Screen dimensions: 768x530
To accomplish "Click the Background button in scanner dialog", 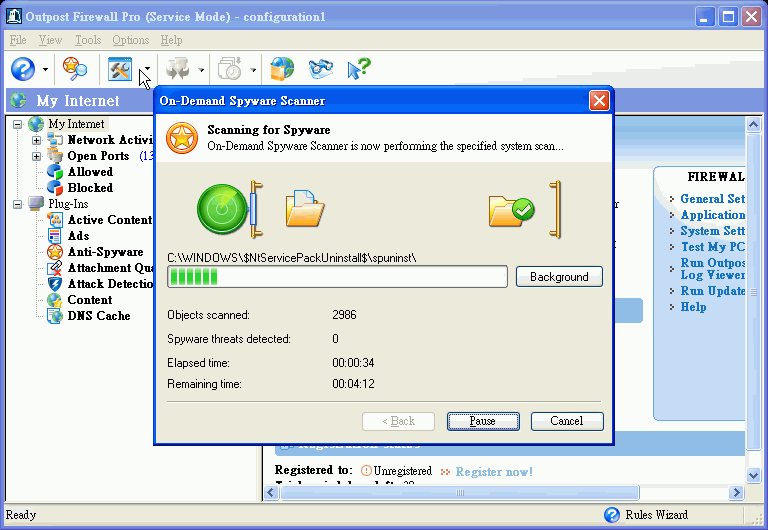I will point(559,277).
